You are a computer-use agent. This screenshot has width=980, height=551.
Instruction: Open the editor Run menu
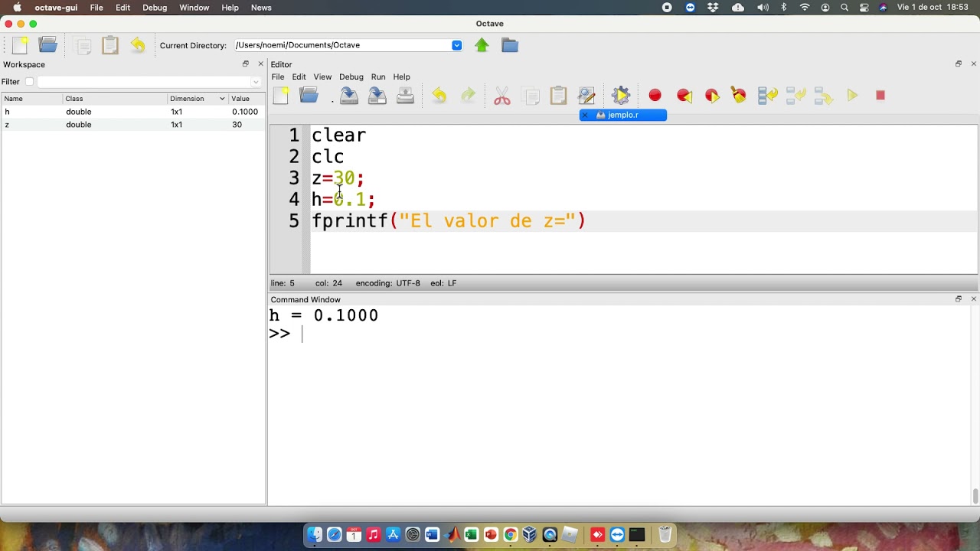click(x=378, y=77)
